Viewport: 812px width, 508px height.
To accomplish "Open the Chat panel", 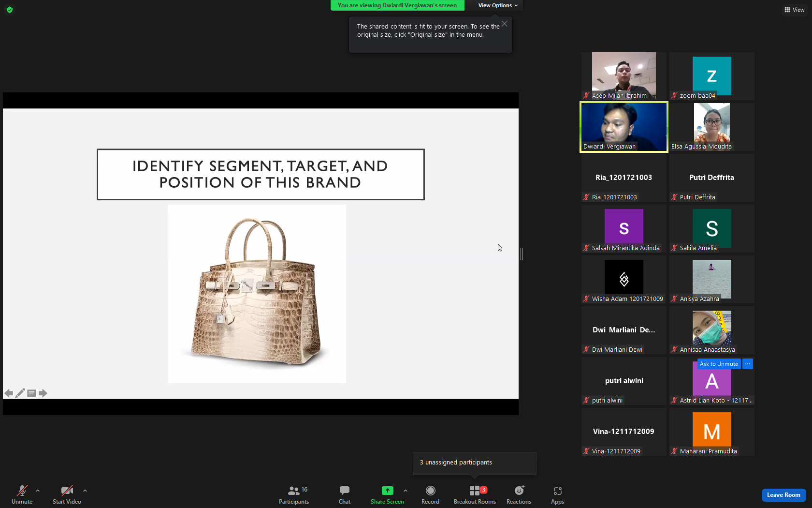I will [345, 495].
